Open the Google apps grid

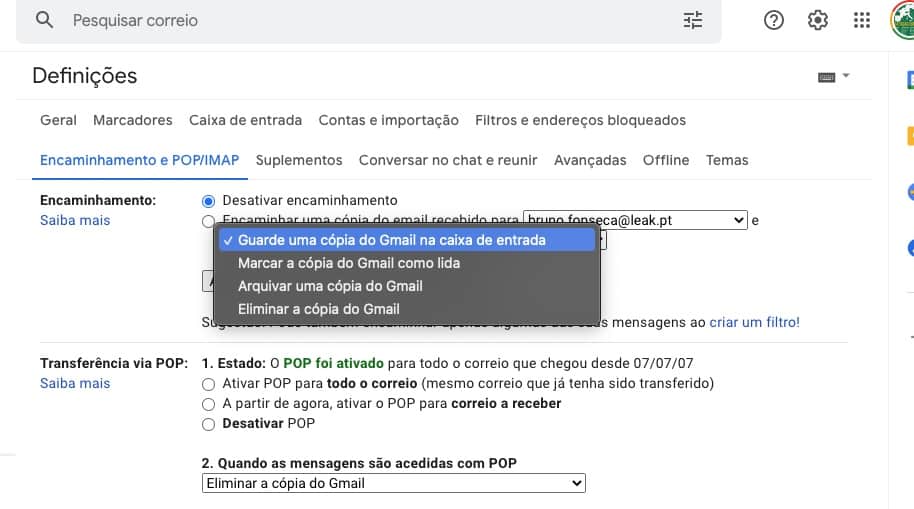862,20
